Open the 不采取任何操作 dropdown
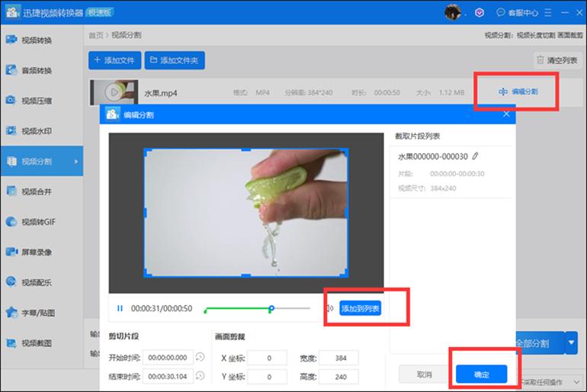 (x=550, y=382)
